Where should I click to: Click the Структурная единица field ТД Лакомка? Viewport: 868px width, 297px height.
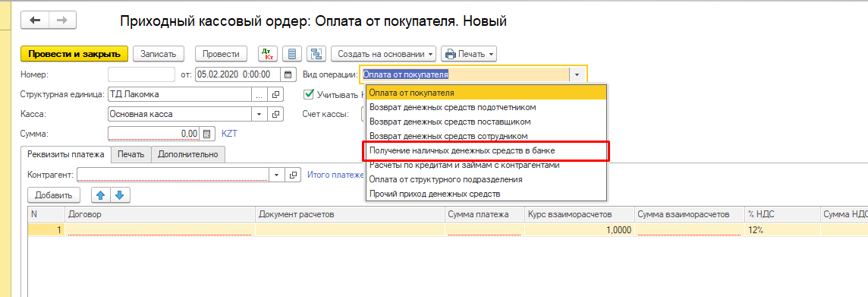179,94
